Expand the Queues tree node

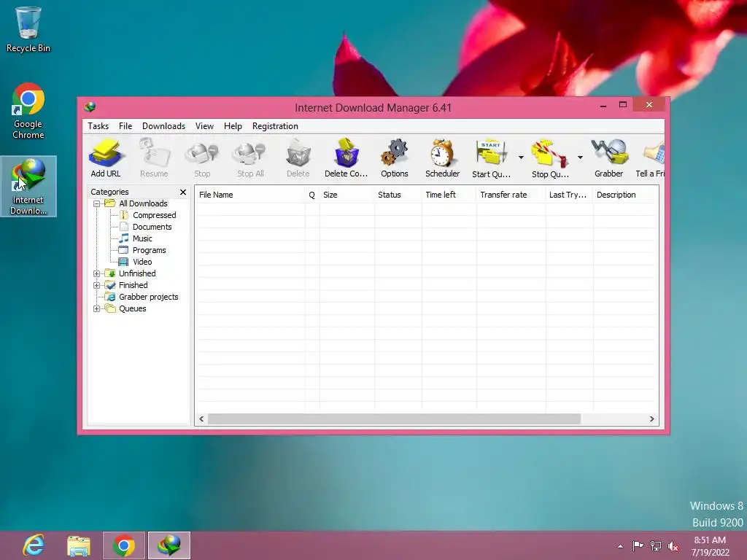click(x=97, y=308)
